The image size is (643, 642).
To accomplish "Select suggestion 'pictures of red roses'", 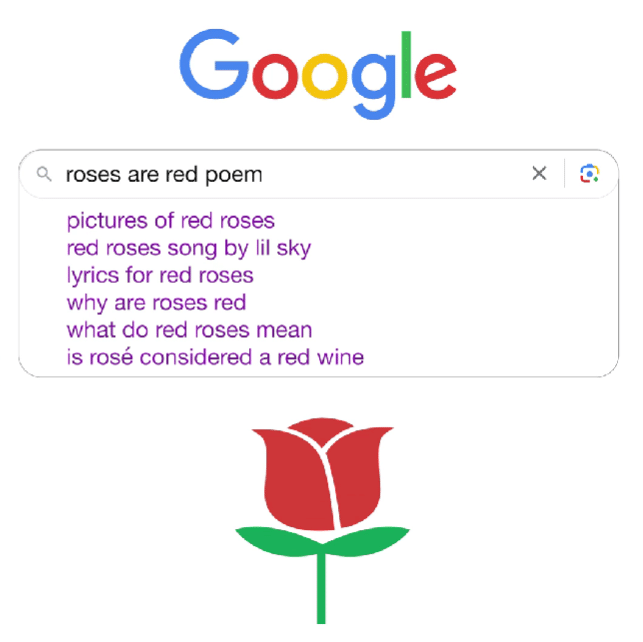I will pyautogui.click(x=171, y=221).
